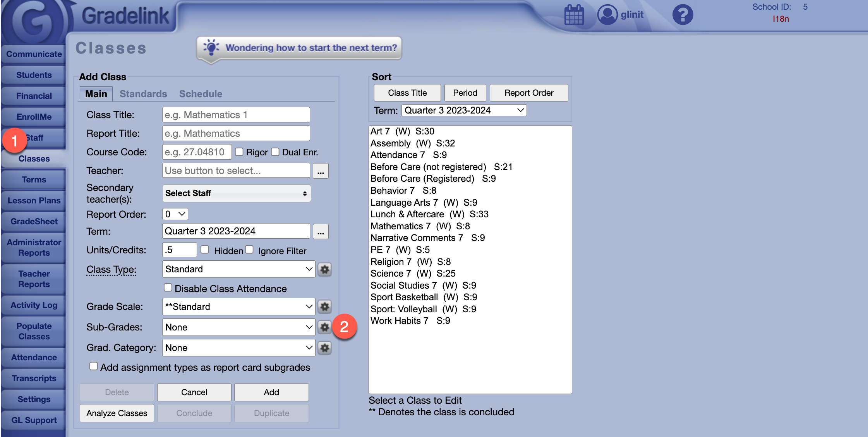
Task: Expand the Select Staff dropdown
Action: 236,193
